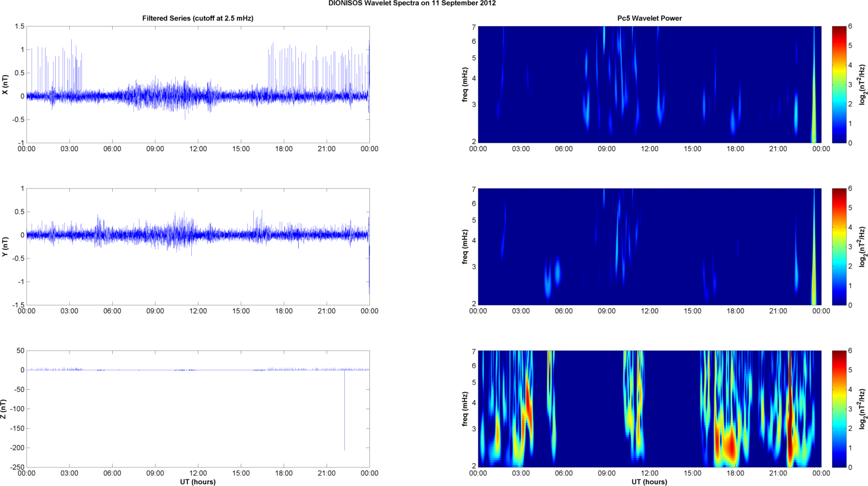Select the Filtered Series column title
The width and height of the screenshot is (868, 486).
[x=198, y=18]
